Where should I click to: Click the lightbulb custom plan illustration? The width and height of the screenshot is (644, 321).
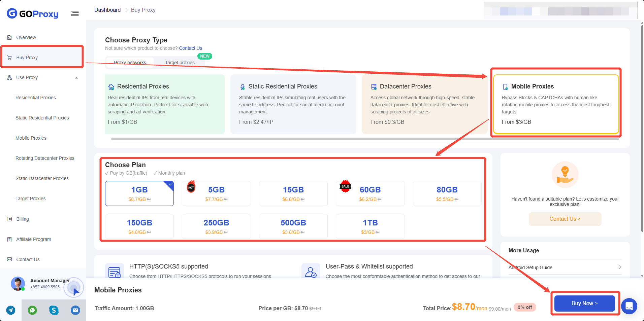[565, 175]
